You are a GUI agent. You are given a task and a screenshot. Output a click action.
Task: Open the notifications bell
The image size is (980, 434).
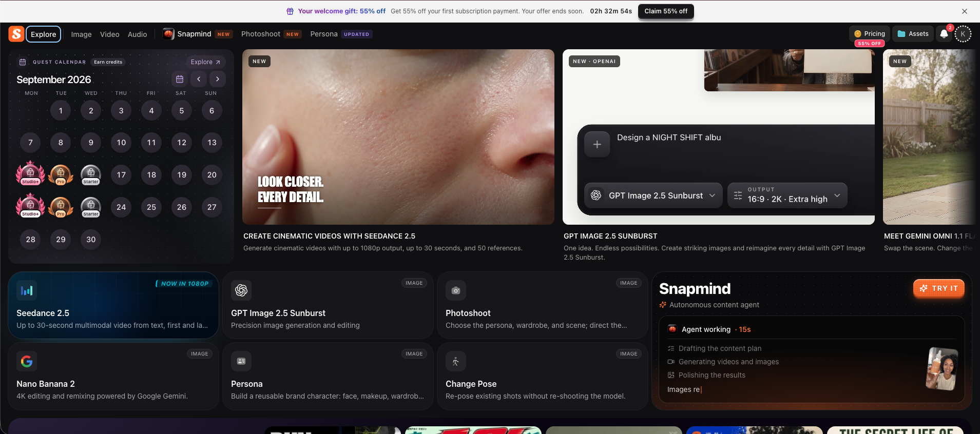point(944,34)
